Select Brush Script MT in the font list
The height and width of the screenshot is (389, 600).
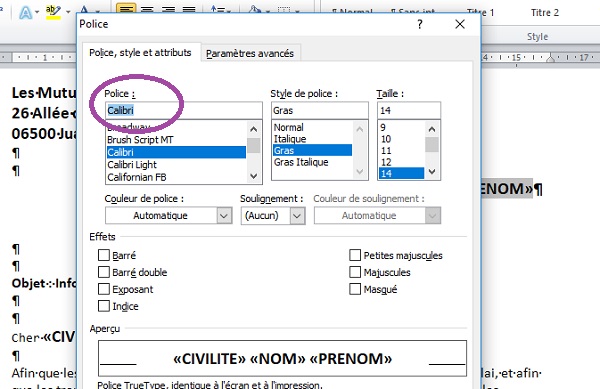[176, 140]
